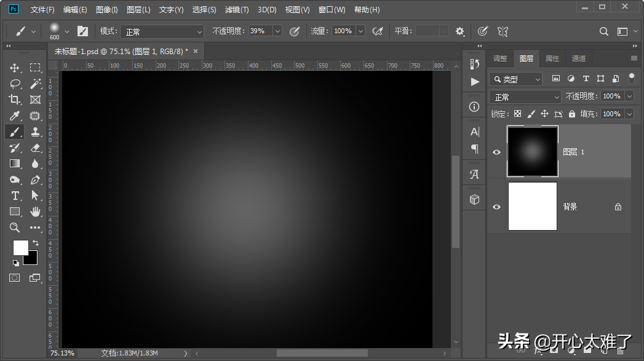Pick the Eyedropper tool
This screenshot has height=361, width=644.
pos(15,116)
